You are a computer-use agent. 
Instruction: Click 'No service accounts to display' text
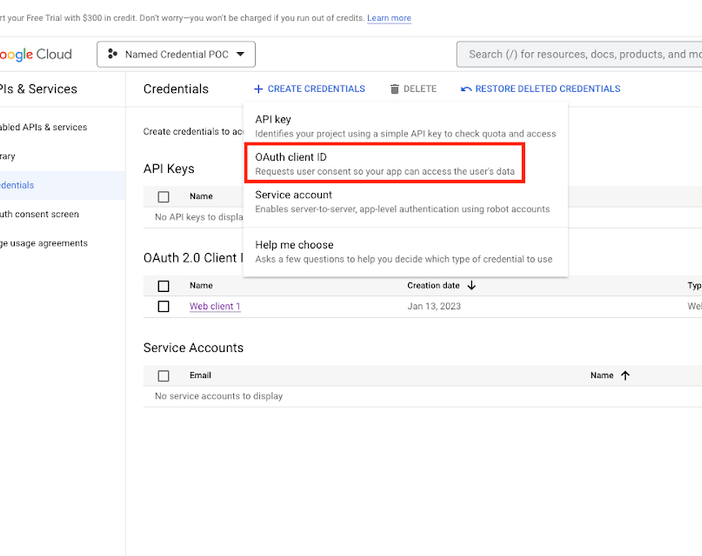(x=219, y=396)
